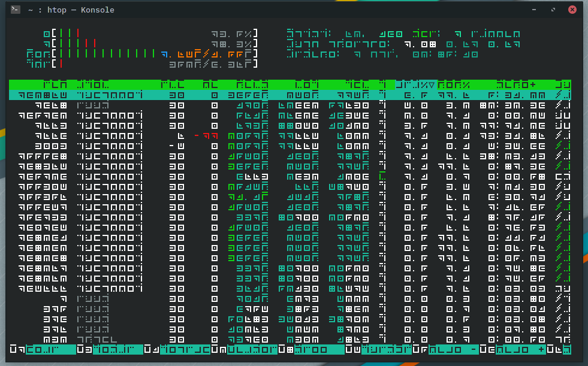Image resolution: width=588 pixels, height=366 pixels.
Task: Click the red negative nice value cell
Action: 206,136
